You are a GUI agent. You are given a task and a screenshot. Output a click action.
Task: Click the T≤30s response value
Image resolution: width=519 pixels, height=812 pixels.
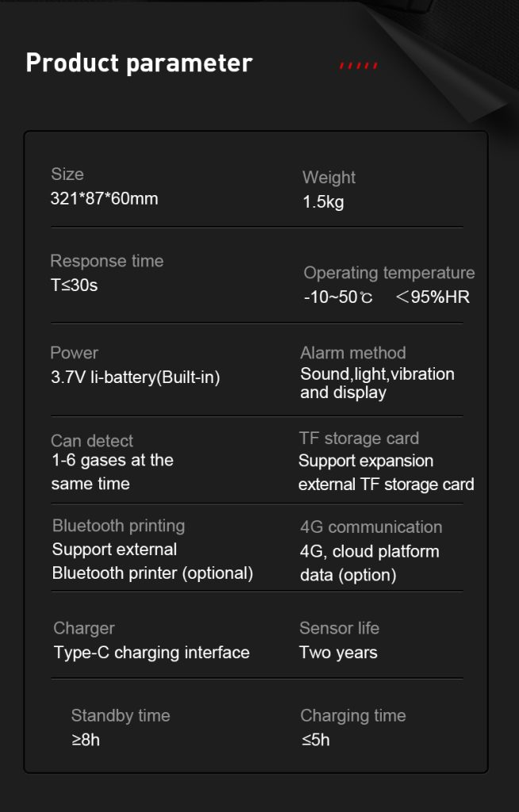[74, 285]
